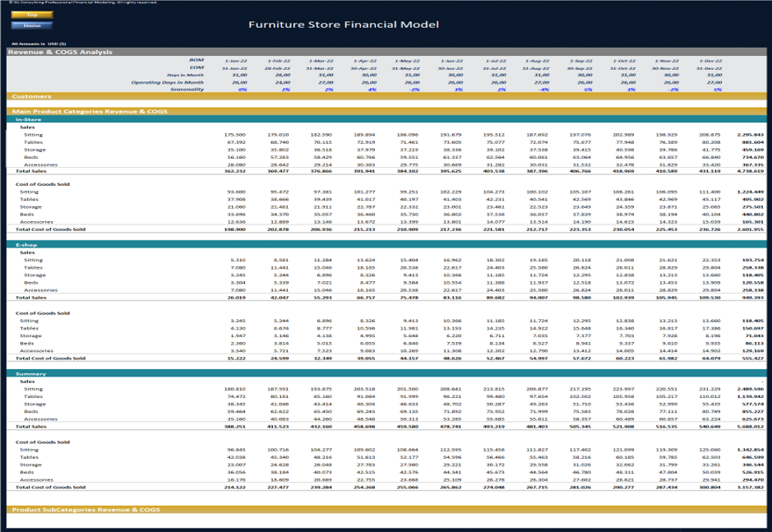Screen dimensions: 772x532
Task: Select E-shop Sitting January sales 5.310
Action: point(238,260)
